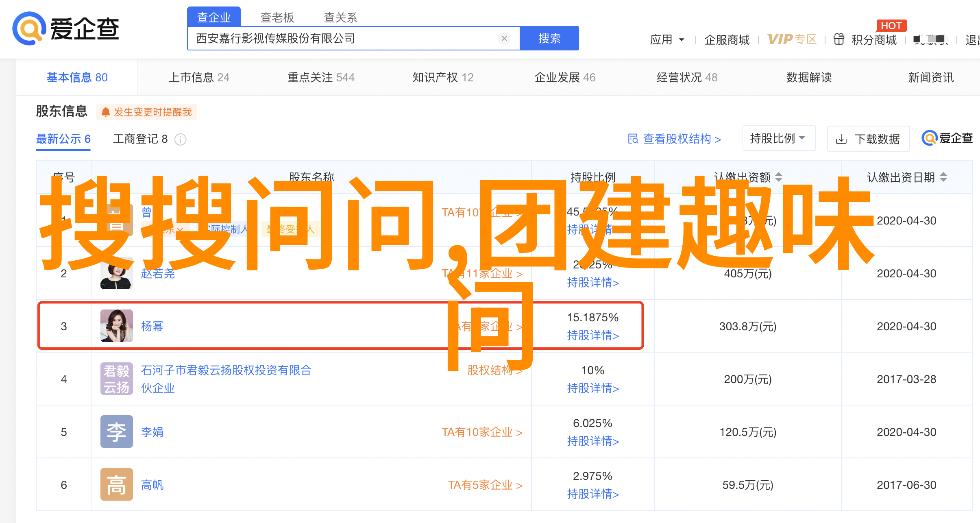
Task: Open the 企业发展 46 tab
Action: (x=565, y=77)
